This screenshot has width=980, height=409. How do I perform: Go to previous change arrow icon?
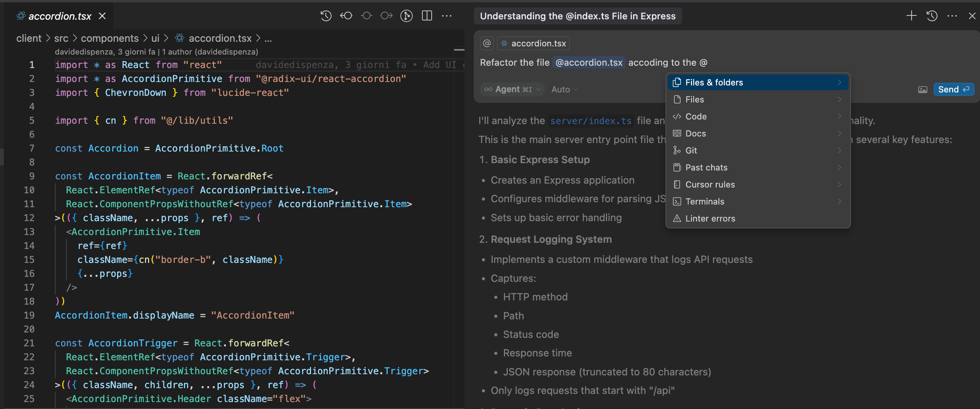tap(346, 16)
